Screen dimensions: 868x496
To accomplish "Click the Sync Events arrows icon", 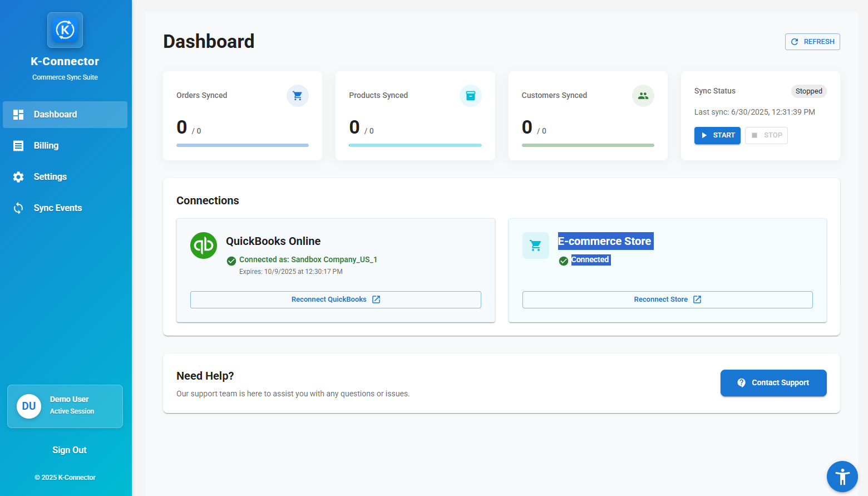I will point(18,208).
